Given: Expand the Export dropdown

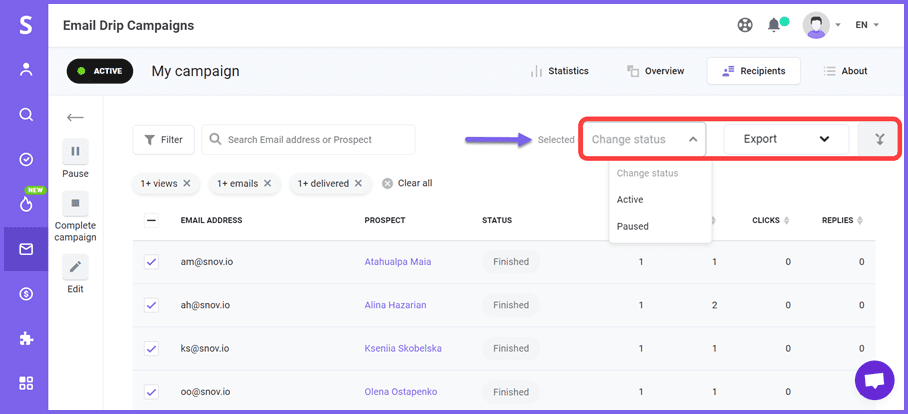Looking at the screenshot, I should coord(786,139).
